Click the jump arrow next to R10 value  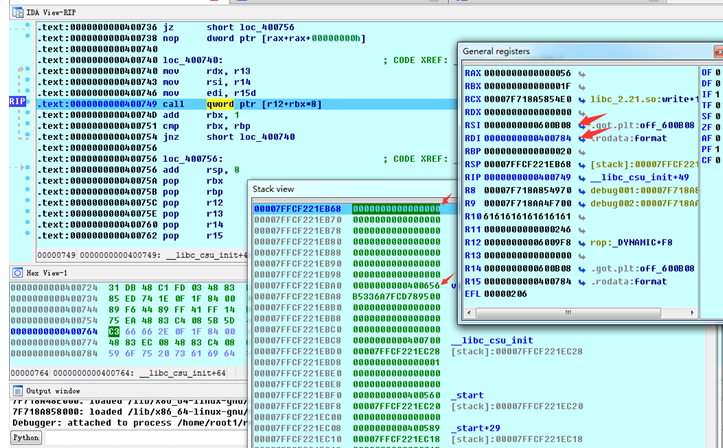pyautogui.click(x=582, y=217)
